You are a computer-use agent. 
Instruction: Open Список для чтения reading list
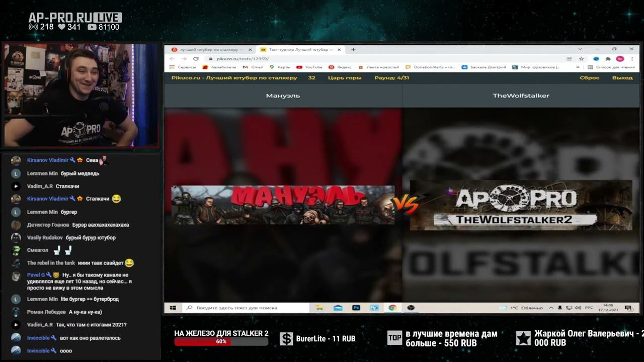(x=611, y=67)
